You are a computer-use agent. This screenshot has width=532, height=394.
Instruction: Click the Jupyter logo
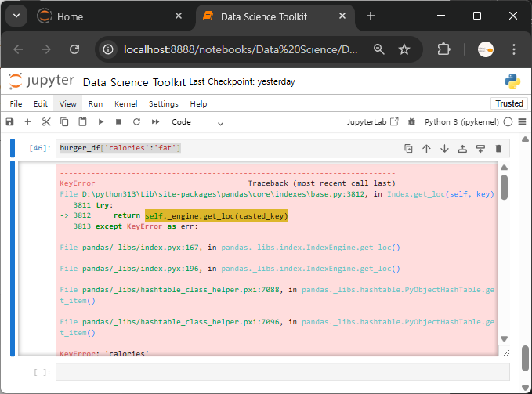[x=41, y=81]
